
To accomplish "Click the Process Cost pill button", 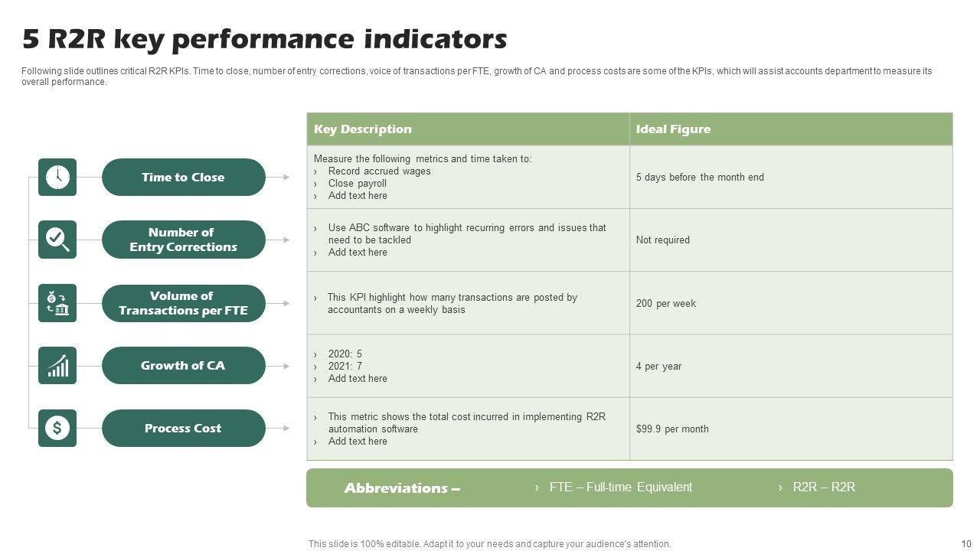I will click(183, 428).
